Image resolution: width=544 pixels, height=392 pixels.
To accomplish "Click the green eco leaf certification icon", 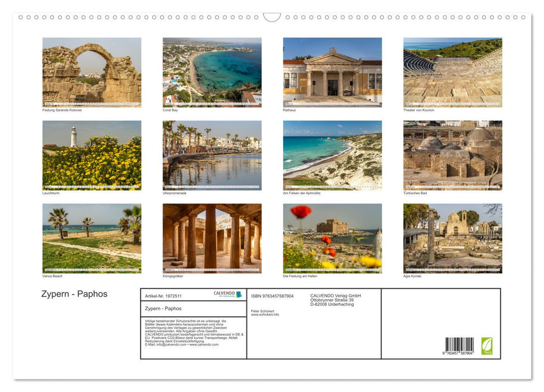I will [x=487, y=346].
